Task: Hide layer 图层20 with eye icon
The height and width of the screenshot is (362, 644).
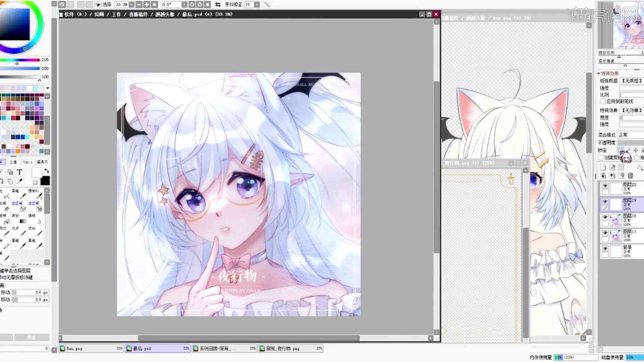Action: pos(605,186)
